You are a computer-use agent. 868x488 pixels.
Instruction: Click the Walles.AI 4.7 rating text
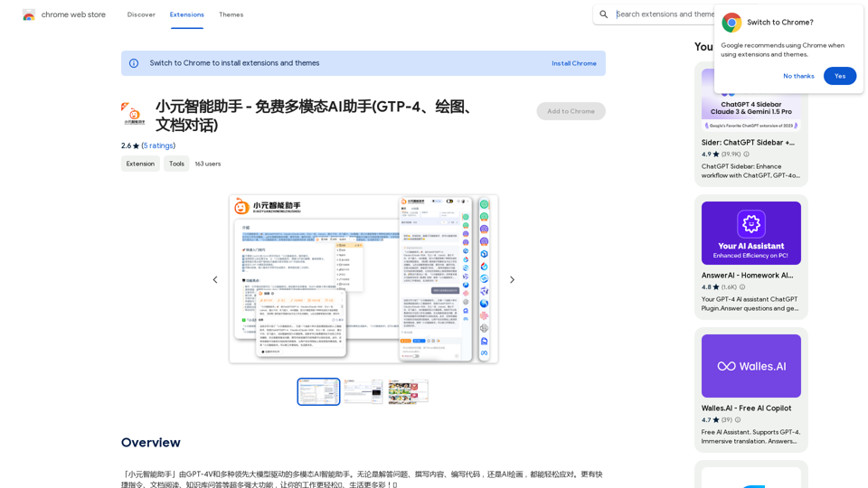click(x=706, y=420)
